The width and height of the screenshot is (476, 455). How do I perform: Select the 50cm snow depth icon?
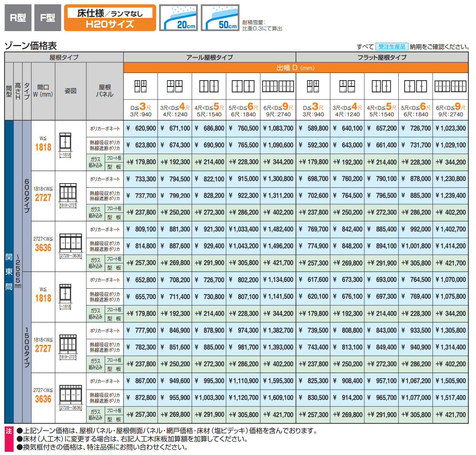(219, 17)
